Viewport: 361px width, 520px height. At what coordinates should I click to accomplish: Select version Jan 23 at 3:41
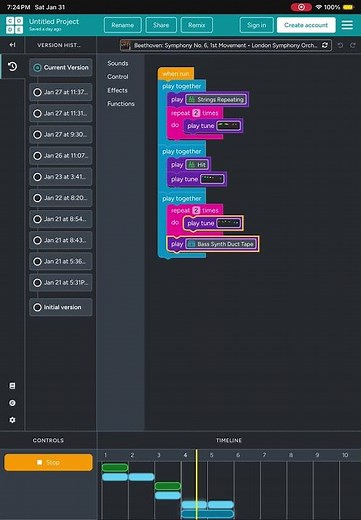point(61,177)
